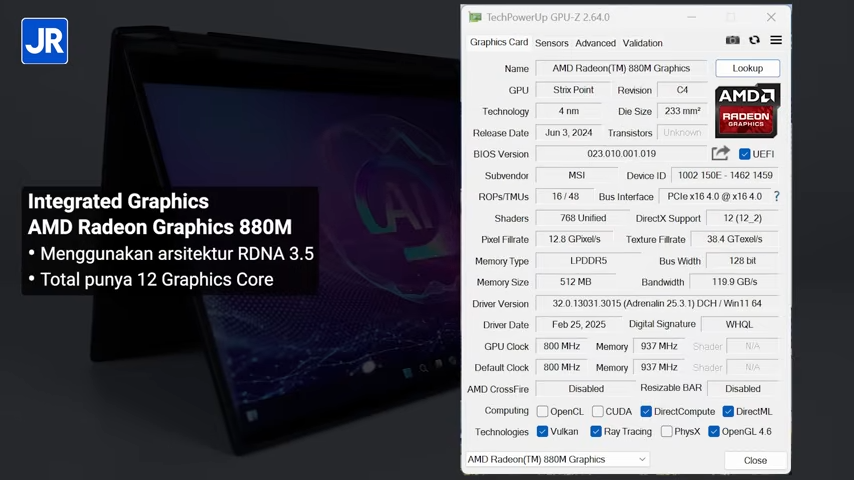Toggle the DirectCompute checkbox
Screen dimensions: 854x480
pos(646,411)
